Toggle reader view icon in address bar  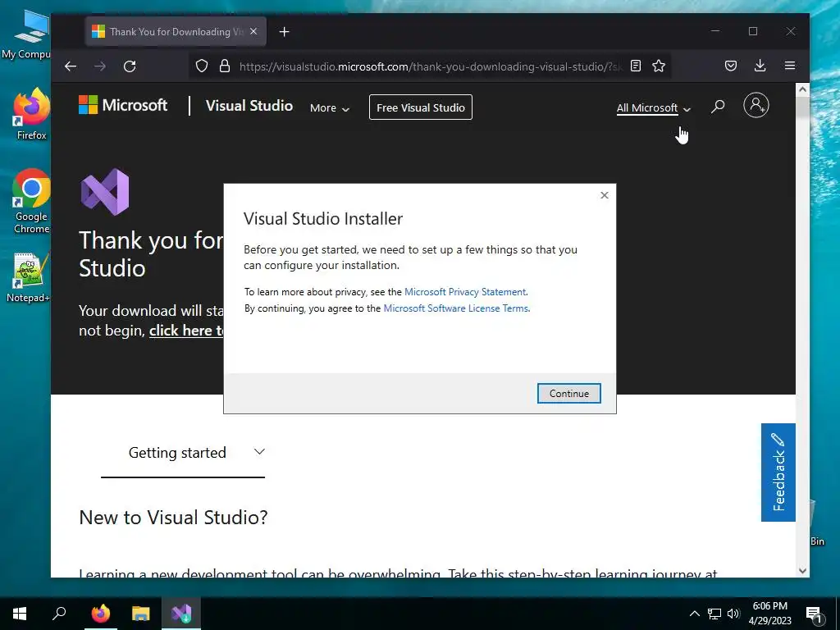coord(636,66)
